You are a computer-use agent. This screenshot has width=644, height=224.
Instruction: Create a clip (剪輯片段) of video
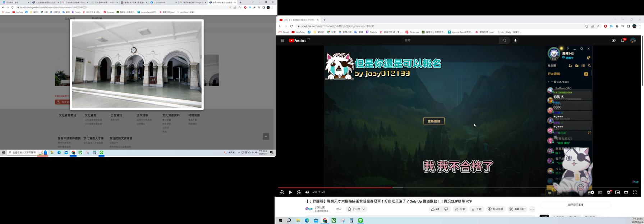click(x=517, y=209)
